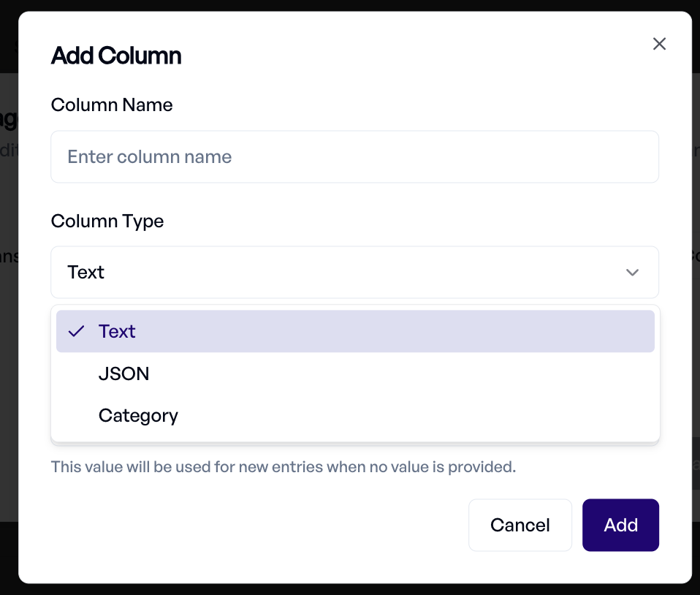Click the 'Column Type' field label
Screen dimensions: 700x595
pyautogui.click(x=107, y=221)
